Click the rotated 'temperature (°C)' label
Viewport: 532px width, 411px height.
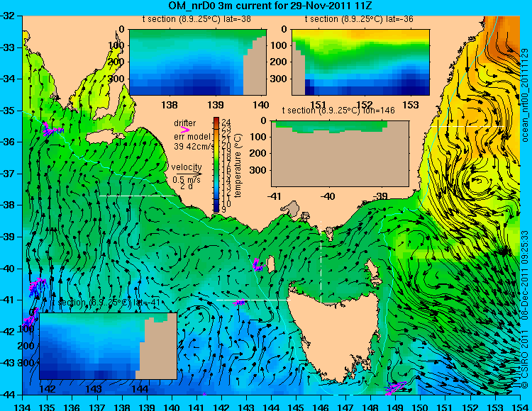238,165
